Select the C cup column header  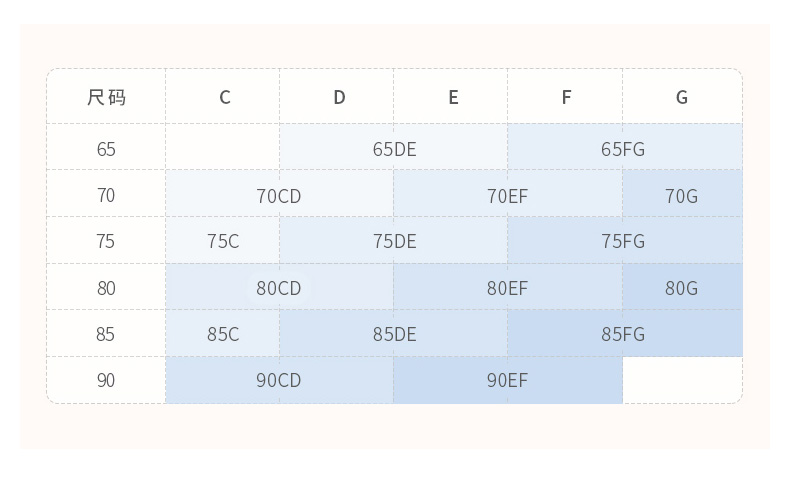coord(224,97)
